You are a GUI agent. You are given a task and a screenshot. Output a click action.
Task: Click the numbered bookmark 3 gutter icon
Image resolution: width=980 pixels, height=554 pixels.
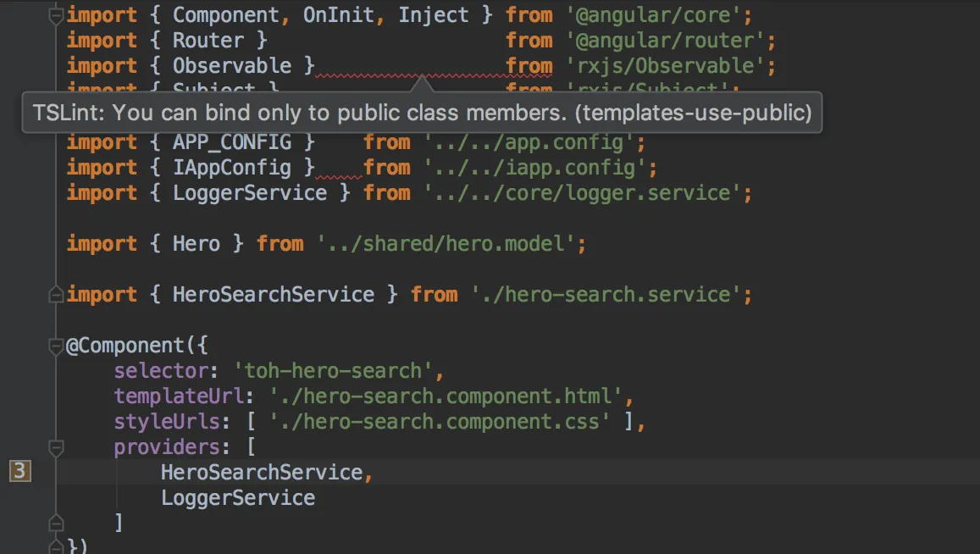click(19, 471)
